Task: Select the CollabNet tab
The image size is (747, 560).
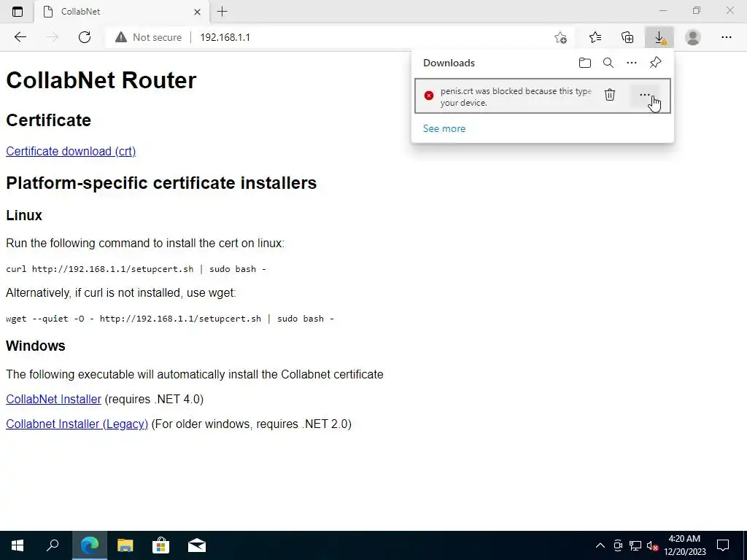Action: tap(122, 12)
